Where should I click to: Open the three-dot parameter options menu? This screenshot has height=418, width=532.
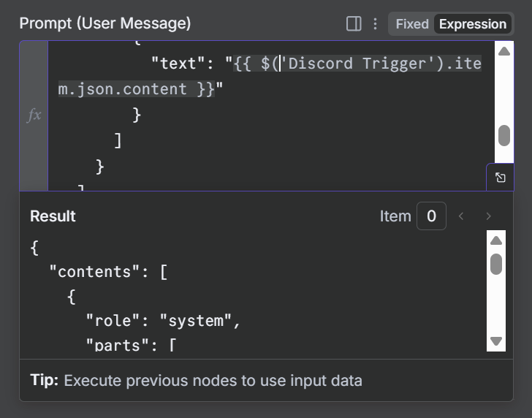(376, 24)
